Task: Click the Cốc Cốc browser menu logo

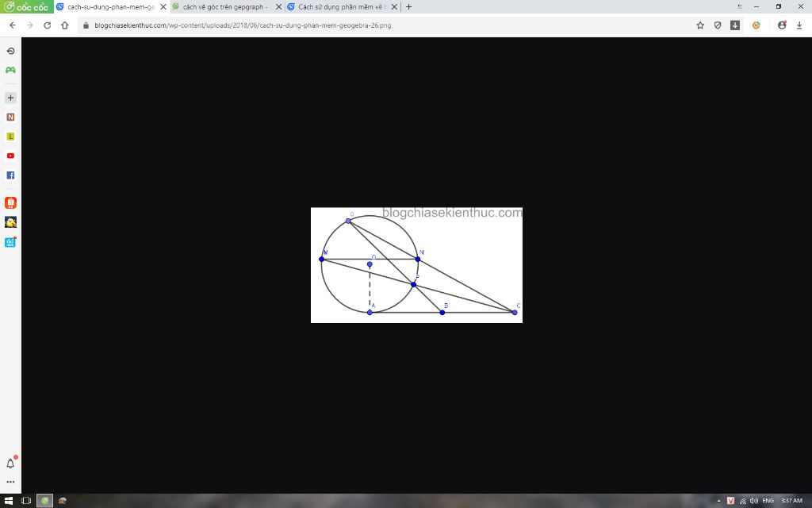Action: [26, 6]
